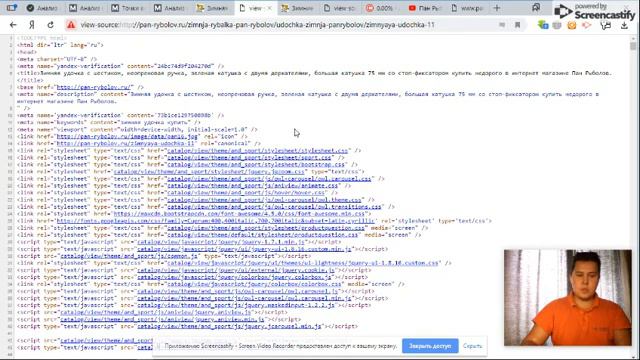Open the owl.transitions.css link
640x360 pixels.
274,207
